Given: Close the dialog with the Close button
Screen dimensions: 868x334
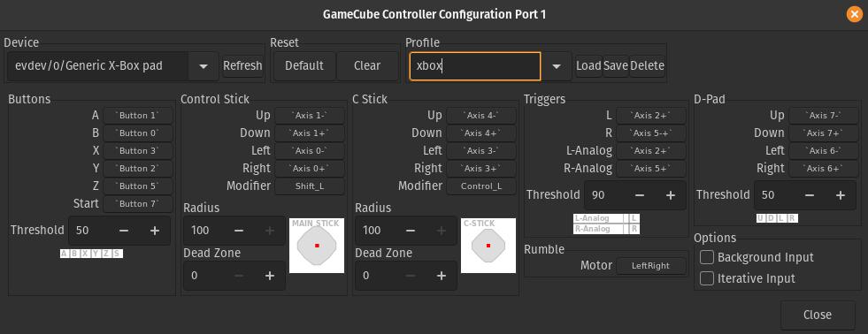Looking at the screenshot, I should tap(817, 315).
